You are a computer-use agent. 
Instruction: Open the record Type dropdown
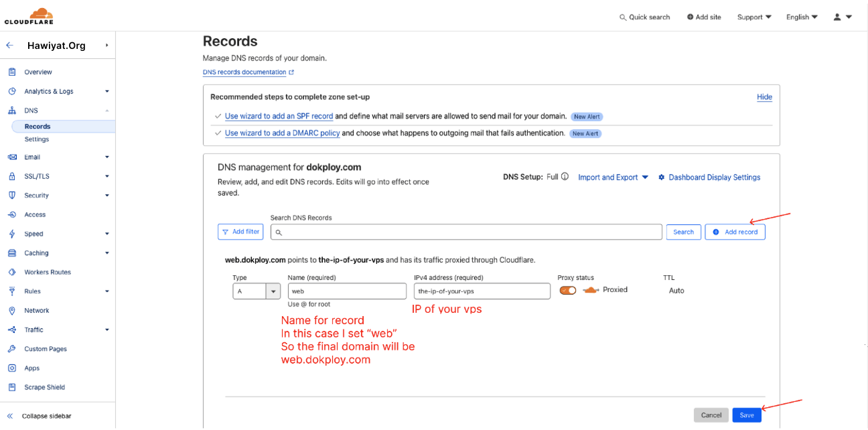[272, 291]
